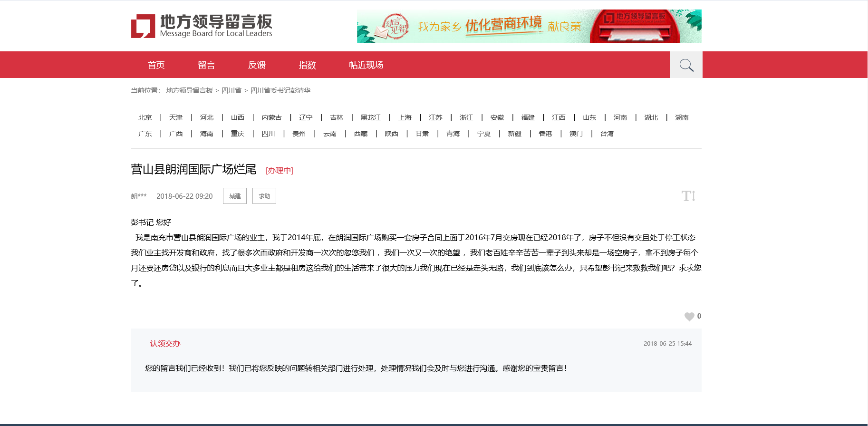Viewport: 868px width, 426px height.
Task: Select 北京 in the province list
Action: tap(145, 117)
